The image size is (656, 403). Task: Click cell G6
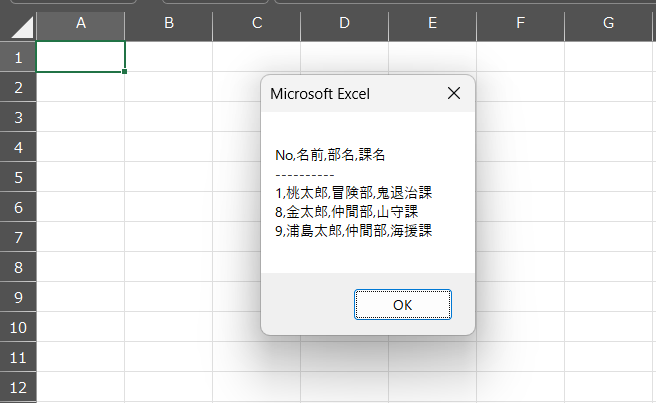[608, 207]
